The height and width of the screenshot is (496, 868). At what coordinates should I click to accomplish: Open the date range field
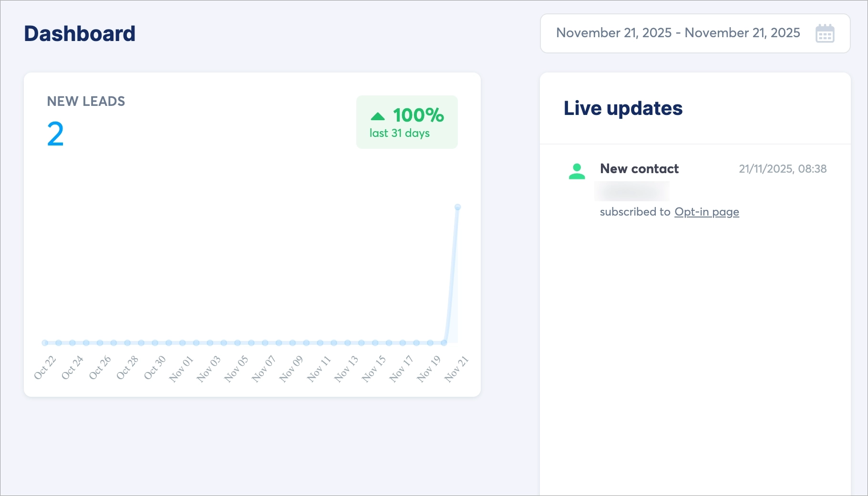[677, 33]
